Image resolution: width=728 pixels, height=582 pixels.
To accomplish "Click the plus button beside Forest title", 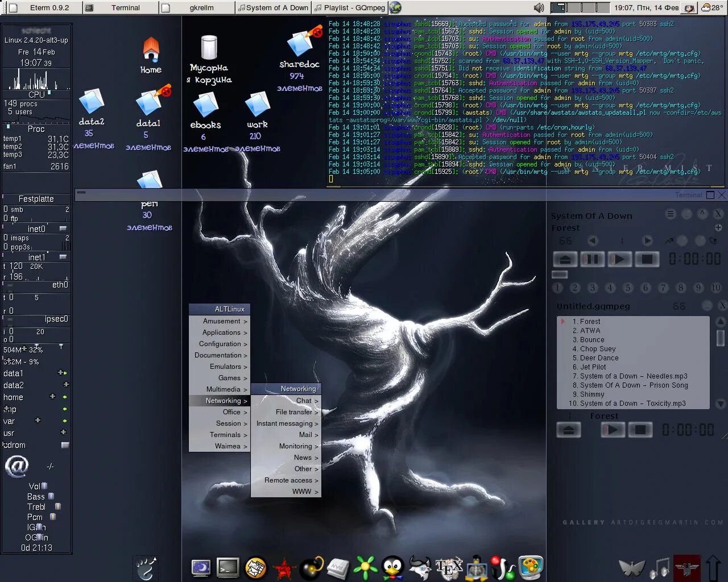I will coord(718,228).
